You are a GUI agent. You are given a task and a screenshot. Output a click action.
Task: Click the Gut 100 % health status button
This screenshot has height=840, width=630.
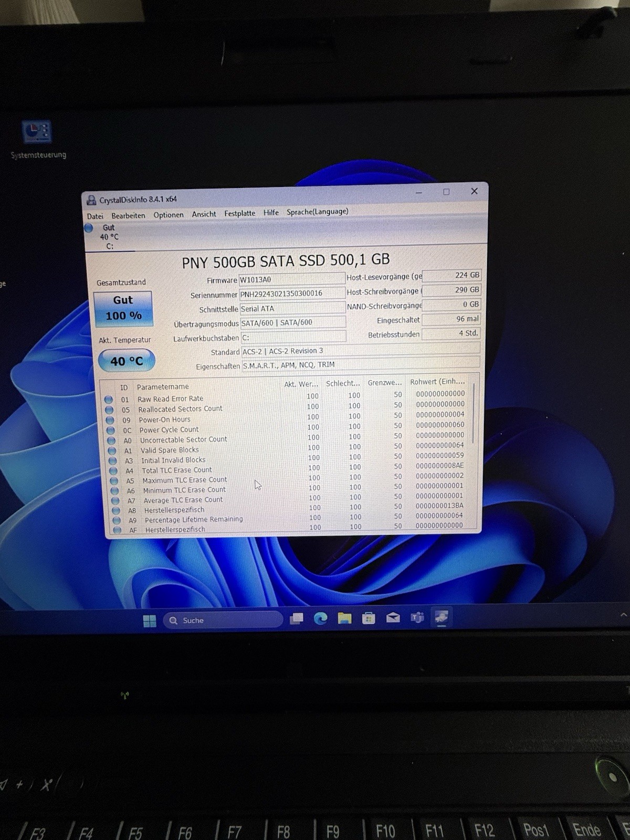123,308
